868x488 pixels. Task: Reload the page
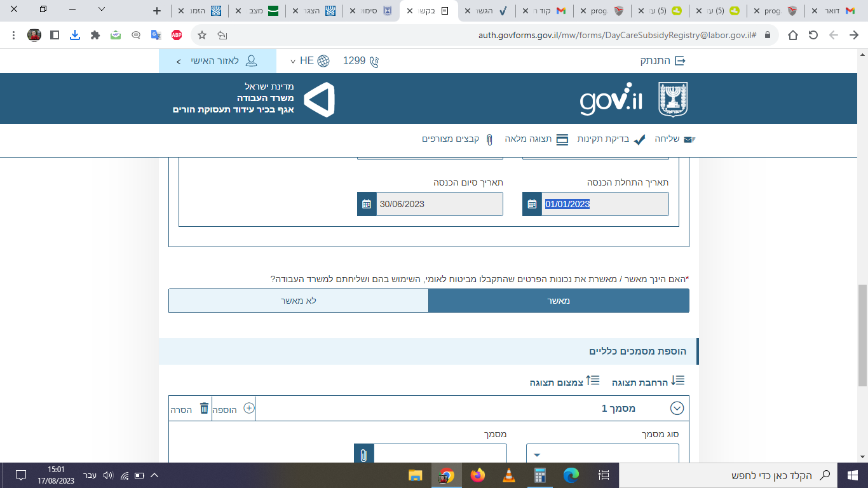(x=813, y=36)
